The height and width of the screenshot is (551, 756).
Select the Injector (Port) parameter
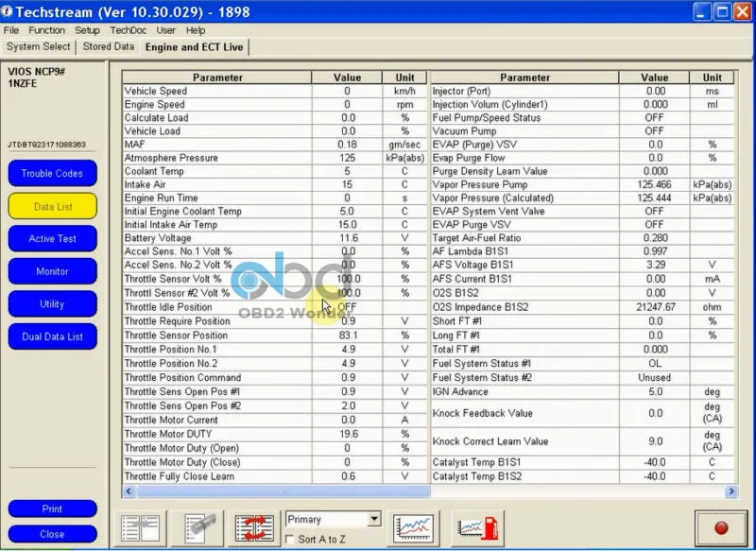pos(524,91)
